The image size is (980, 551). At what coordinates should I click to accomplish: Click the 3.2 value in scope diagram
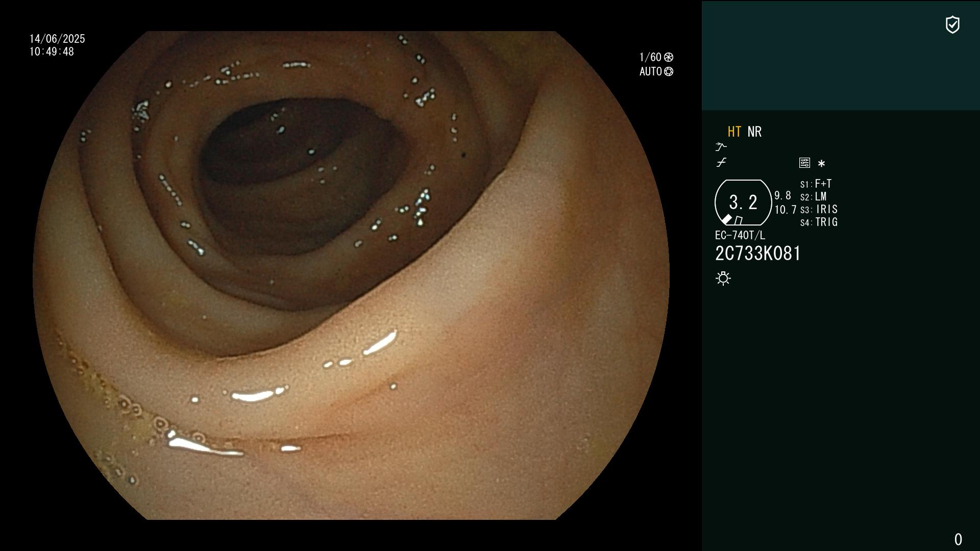point(743,203)
